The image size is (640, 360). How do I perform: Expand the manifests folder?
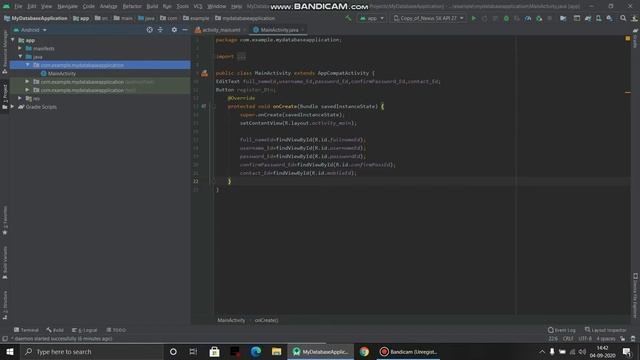20,48
